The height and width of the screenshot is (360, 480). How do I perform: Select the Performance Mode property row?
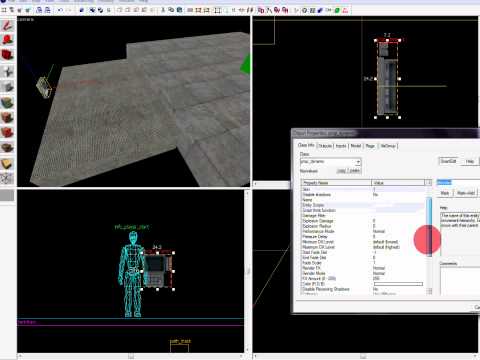(363, 231)
